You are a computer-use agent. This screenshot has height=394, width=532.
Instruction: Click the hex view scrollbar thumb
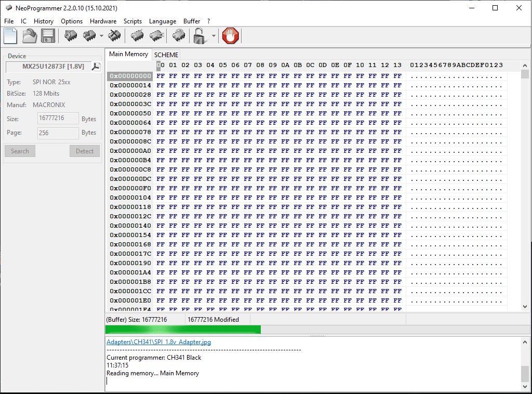[x=525, y=74]
